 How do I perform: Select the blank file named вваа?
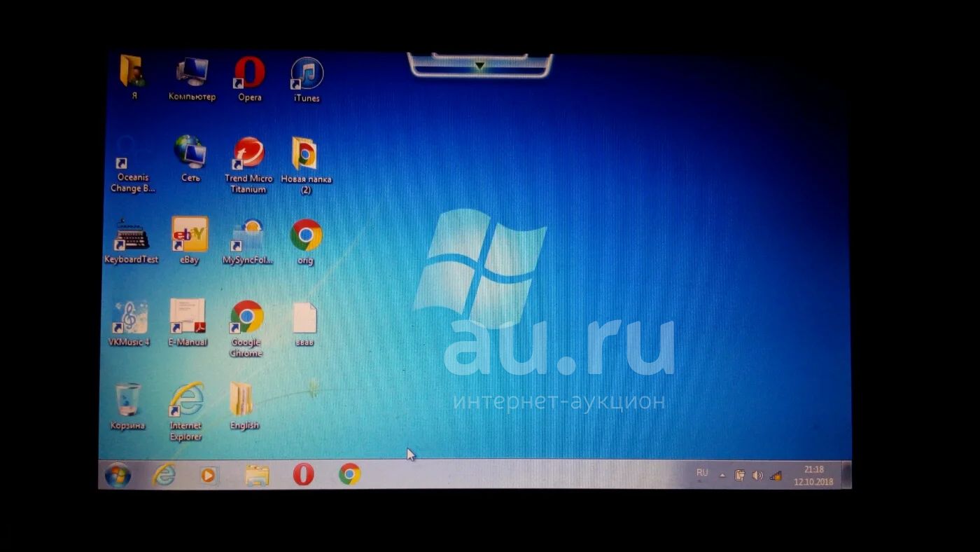(304, 318)
